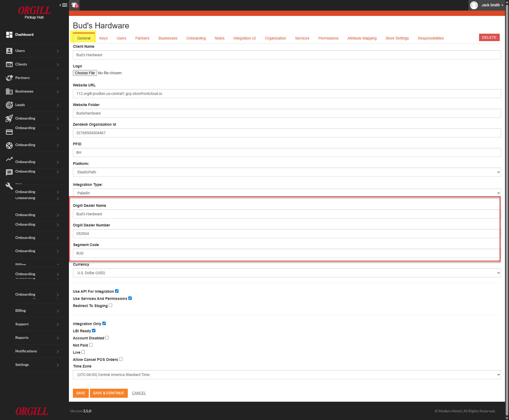
Task: Toggle LBI Ready checkbox
Action: (94, 331)
